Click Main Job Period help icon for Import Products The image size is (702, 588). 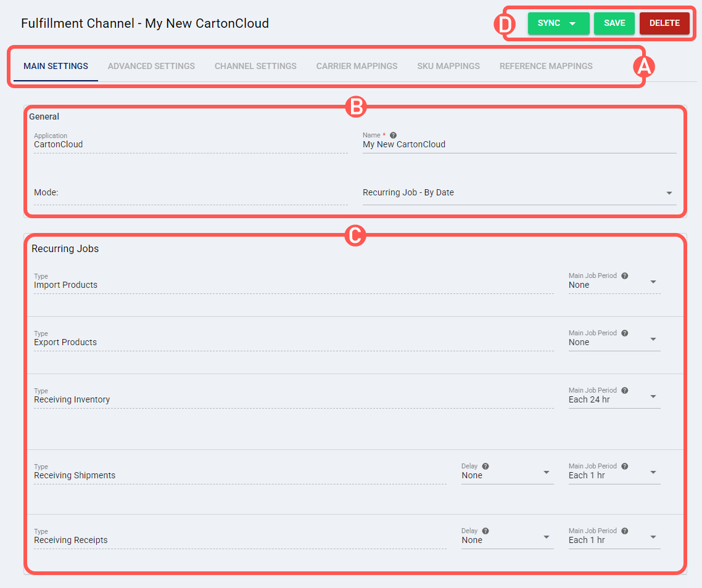click(624, 276)
